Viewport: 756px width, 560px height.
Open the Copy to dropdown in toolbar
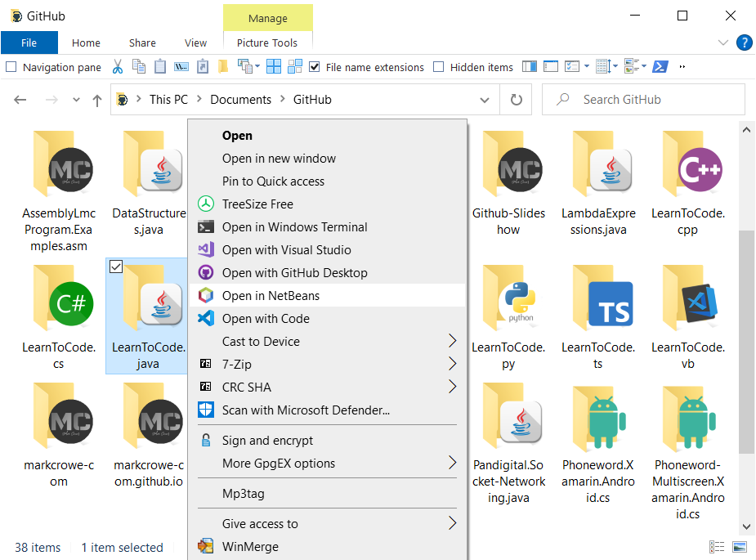tap(257, 66)
